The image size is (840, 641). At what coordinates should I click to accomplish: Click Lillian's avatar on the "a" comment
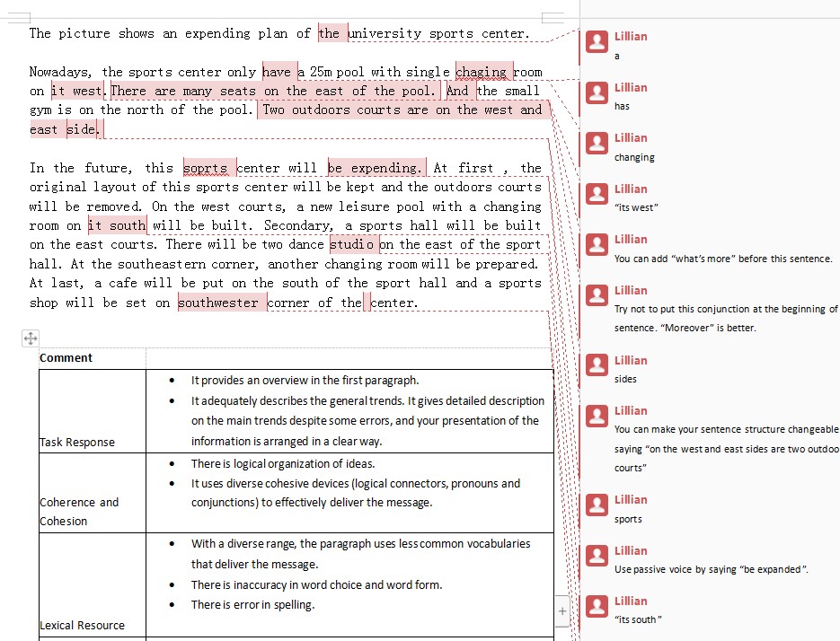[x=597, y=42]
